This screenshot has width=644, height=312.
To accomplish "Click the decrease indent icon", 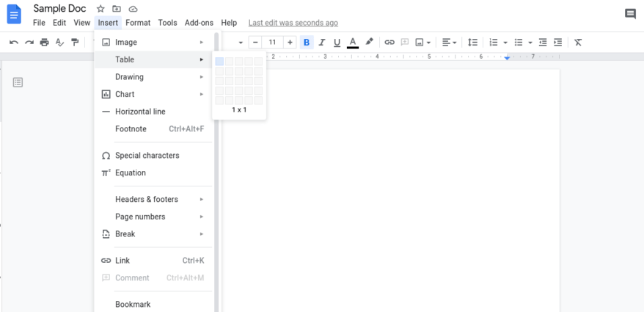I will 543,42.
